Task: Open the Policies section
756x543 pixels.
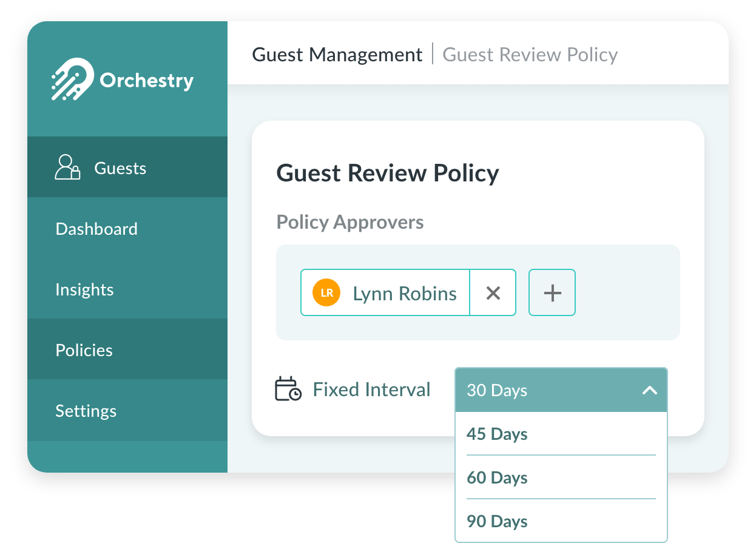Action: click(x=84, y=350)
